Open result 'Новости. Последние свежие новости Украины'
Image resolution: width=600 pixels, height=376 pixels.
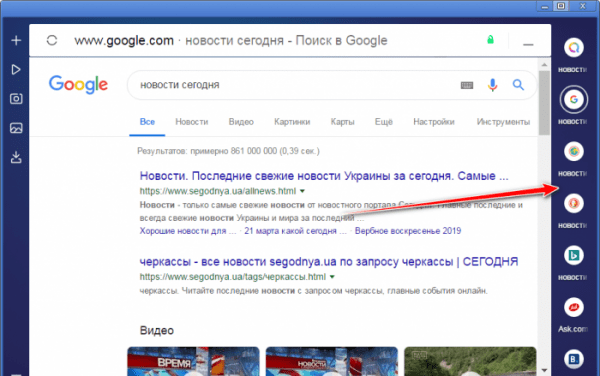coord(324,176)
